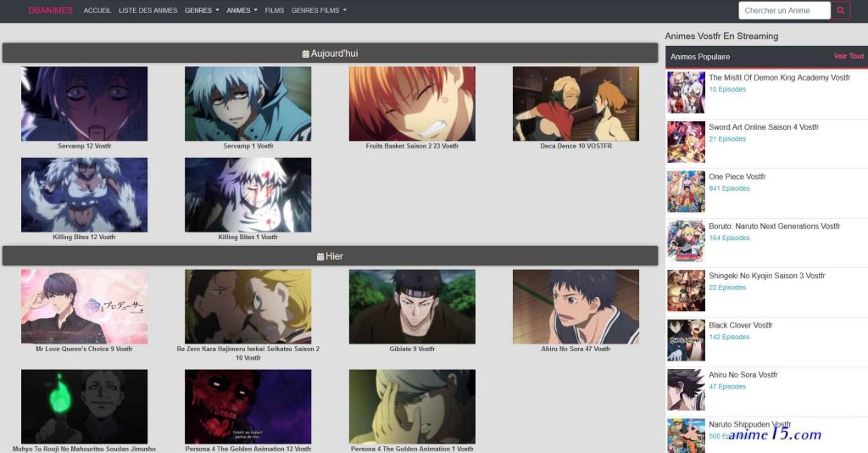This screenshot has width=868, height=453.
Task: Open the FILMS menu item
Action: pyautogui.click(x=275, y=10)
